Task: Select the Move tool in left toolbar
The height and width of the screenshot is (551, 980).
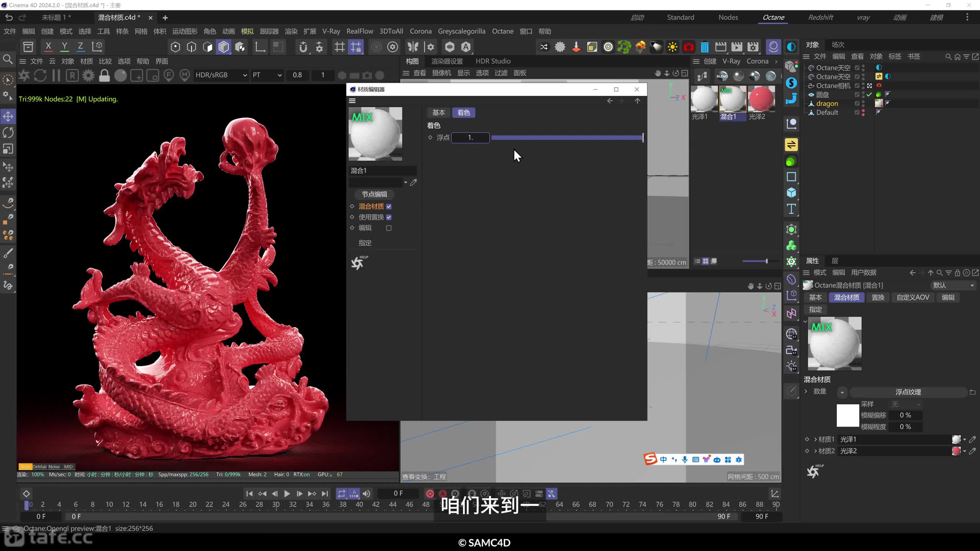Action: tap(8, 117)
